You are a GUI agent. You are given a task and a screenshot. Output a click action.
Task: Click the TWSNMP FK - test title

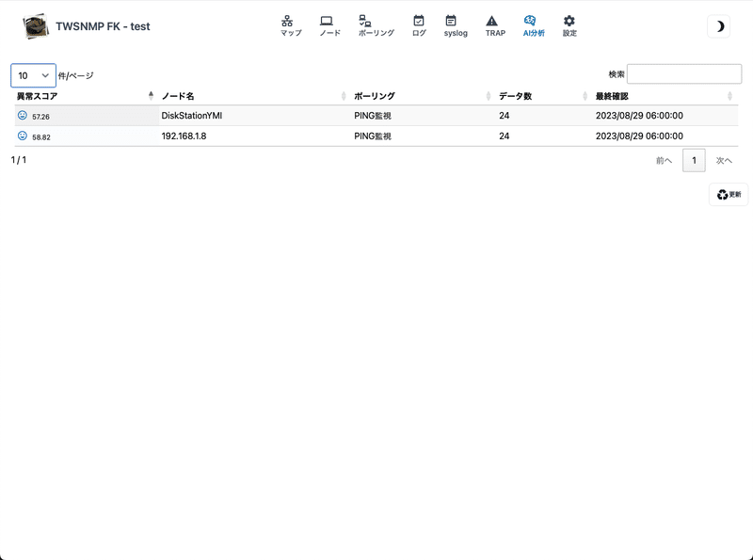coord(103,26)
